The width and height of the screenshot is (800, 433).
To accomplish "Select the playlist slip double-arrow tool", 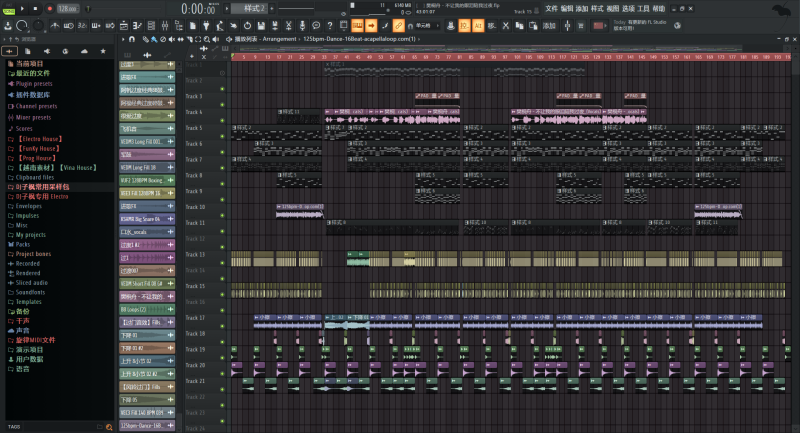I will pos(181,39).
